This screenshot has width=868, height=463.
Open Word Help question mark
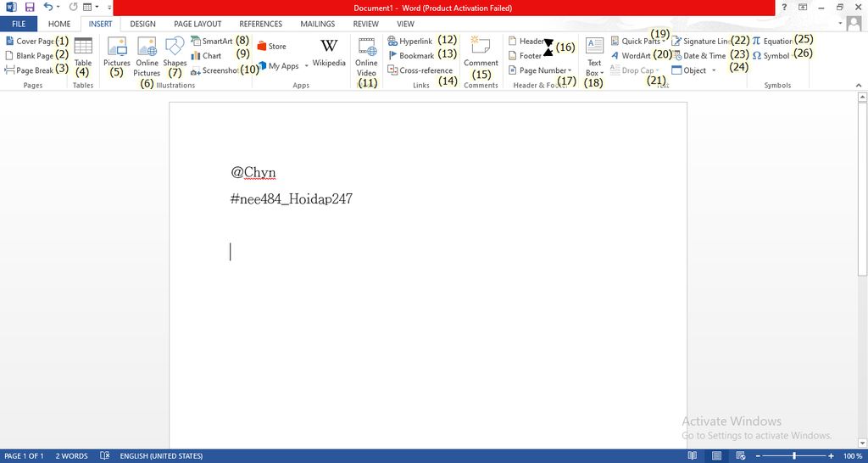784,7
